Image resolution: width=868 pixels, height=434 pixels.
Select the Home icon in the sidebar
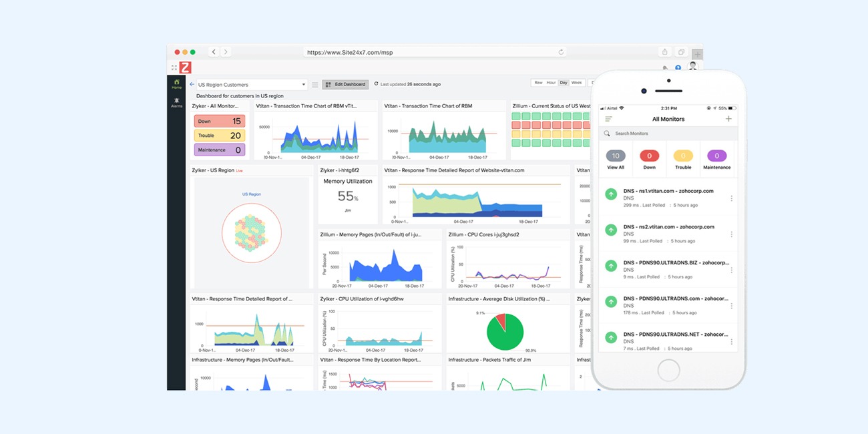tap(176, 83)
